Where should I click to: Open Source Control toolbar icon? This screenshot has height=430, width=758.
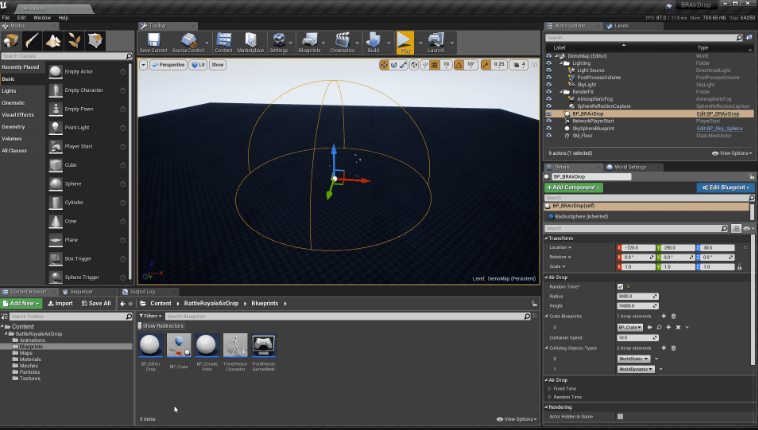(188, 43)
